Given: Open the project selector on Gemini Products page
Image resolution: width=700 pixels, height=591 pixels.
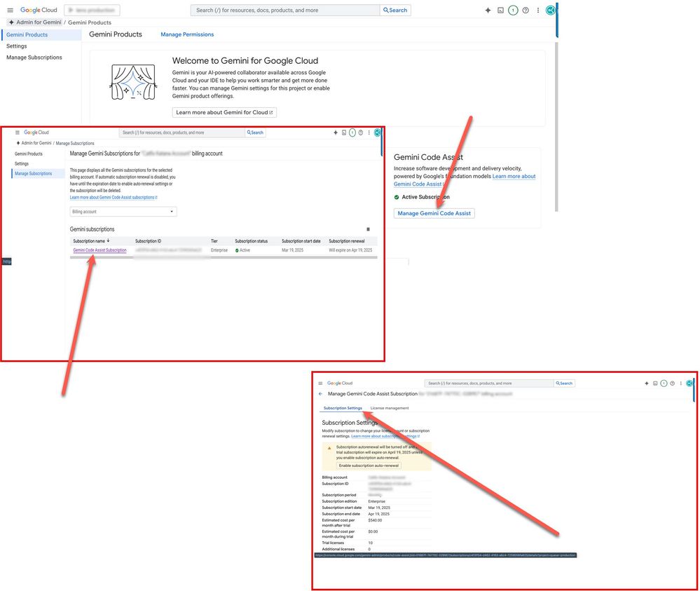Looking at the screenshot, I should point(92,11).
